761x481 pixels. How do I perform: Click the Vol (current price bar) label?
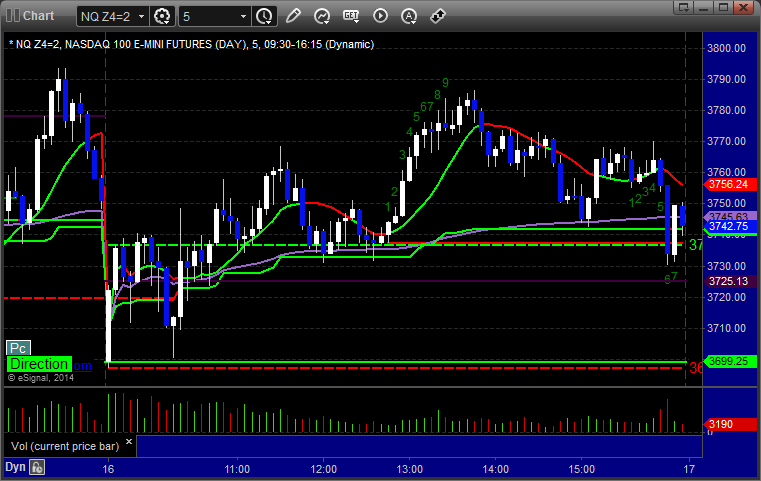65,446
